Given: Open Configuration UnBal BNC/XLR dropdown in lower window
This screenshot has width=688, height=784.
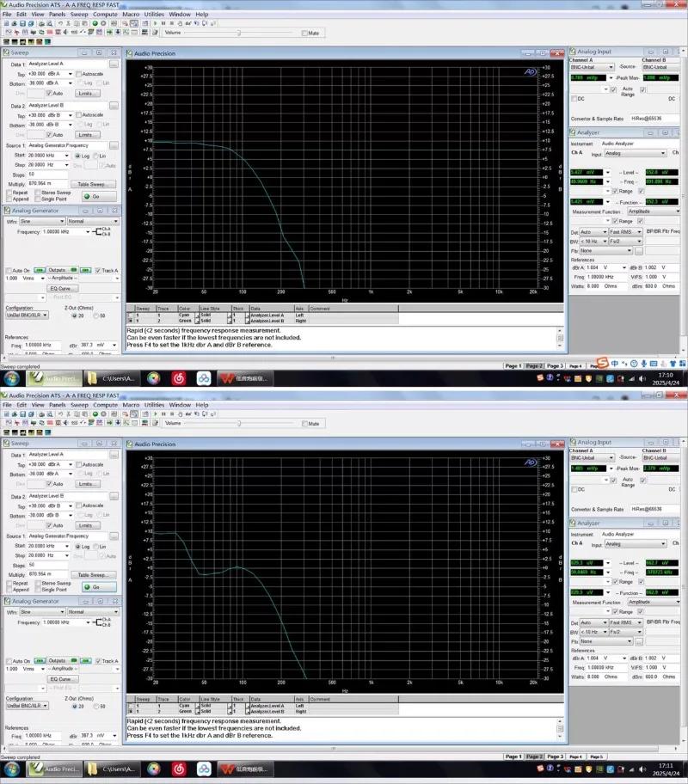Looking at the screenshot, I should tap(28, 706).
